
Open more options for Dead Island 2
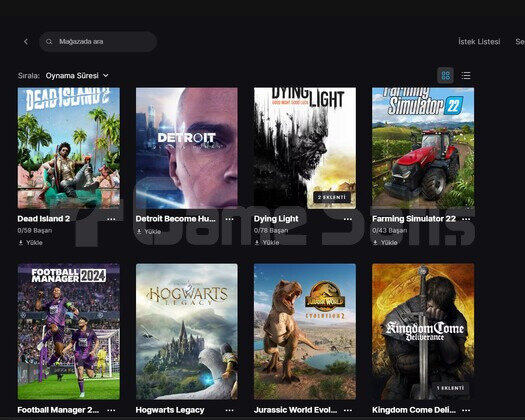111,219
